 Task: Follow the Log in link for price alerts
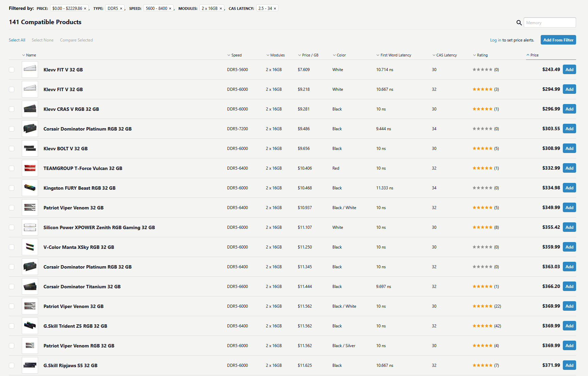[x=495, y=40]
